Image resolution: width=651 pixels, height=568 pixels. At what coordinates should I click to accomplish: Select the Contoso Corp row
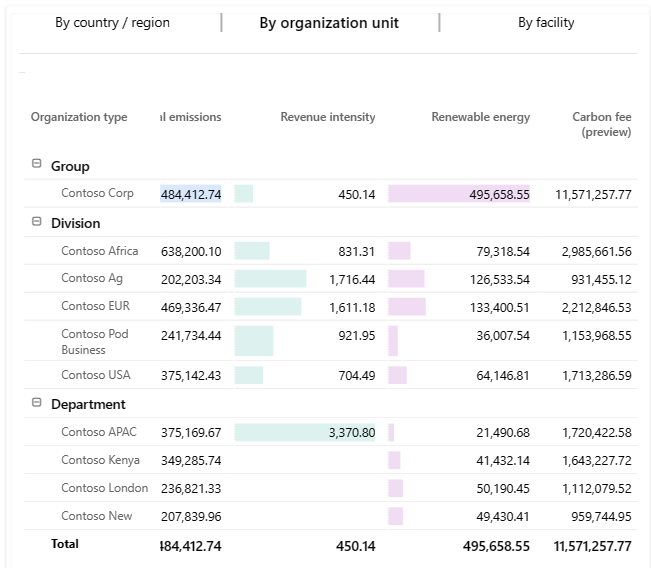[x=97, y=194]
